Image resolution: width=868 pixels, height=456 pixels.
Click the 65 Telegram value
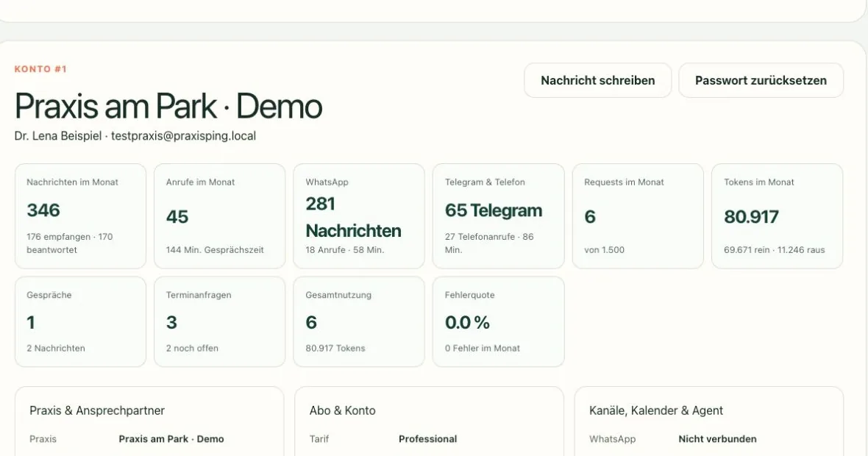point(494,210)
